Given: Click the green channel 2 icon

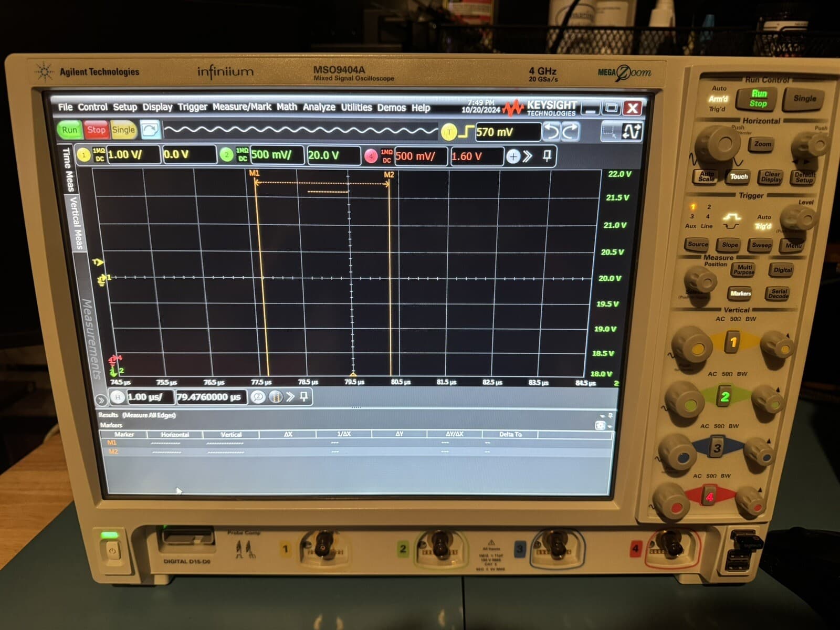Looking at the screenshot, I should (x=226, y=154).
